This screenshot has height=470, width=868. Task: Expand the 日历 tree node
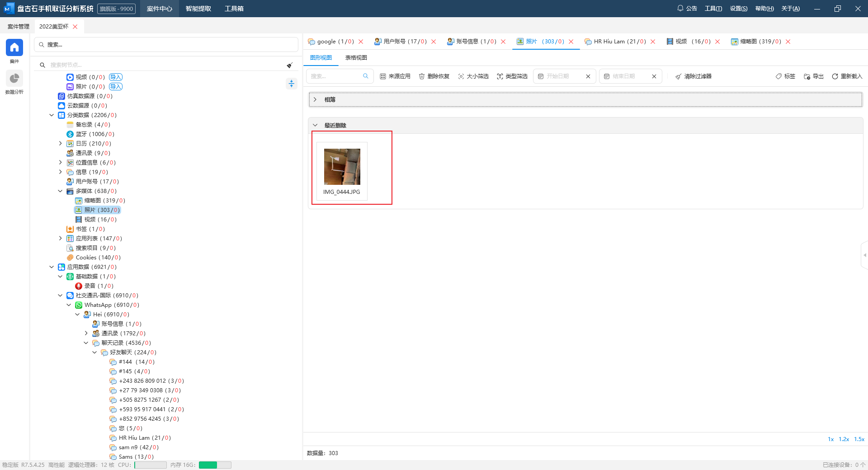pyautogui.click(x=61, y=144)
